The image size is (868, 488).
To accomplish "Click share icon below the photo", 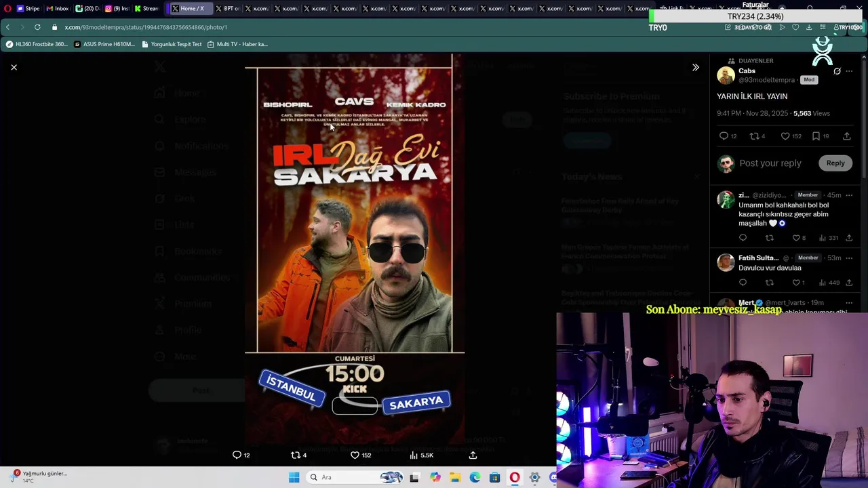I will click(x=473, y=455).
